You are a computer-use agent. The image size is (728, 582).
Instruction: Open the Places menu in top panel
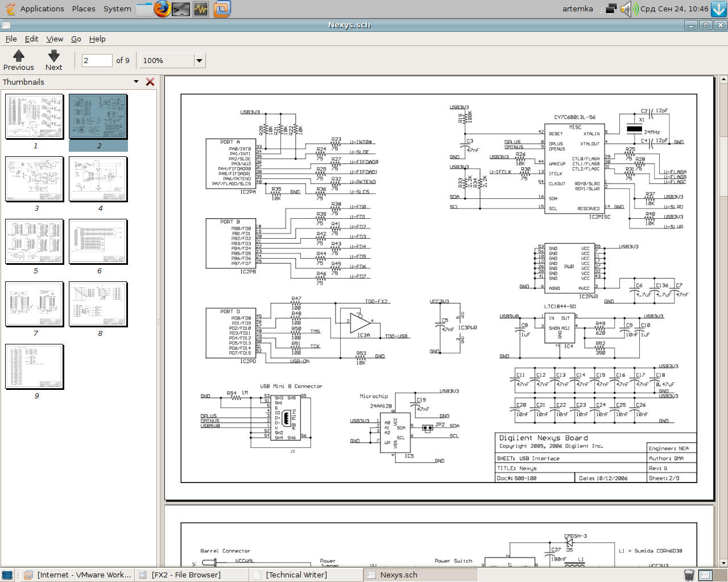pos(84,9)
